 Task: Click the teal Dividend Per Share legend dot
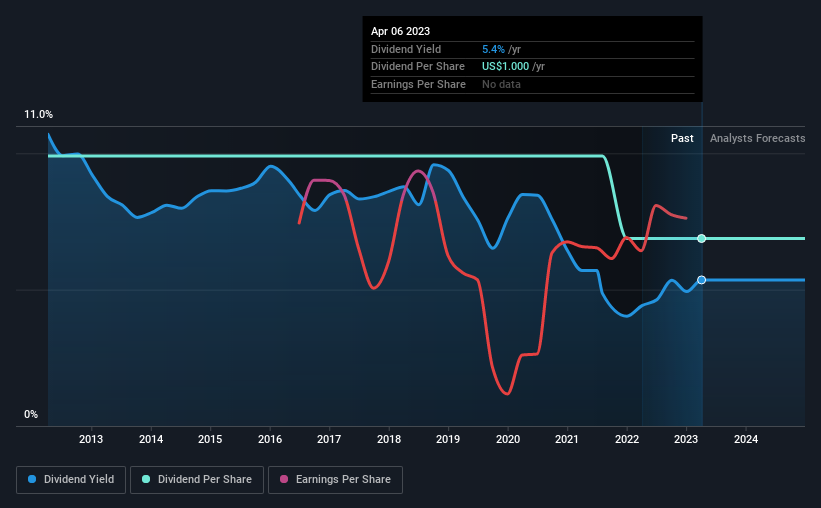coord(146,479)
